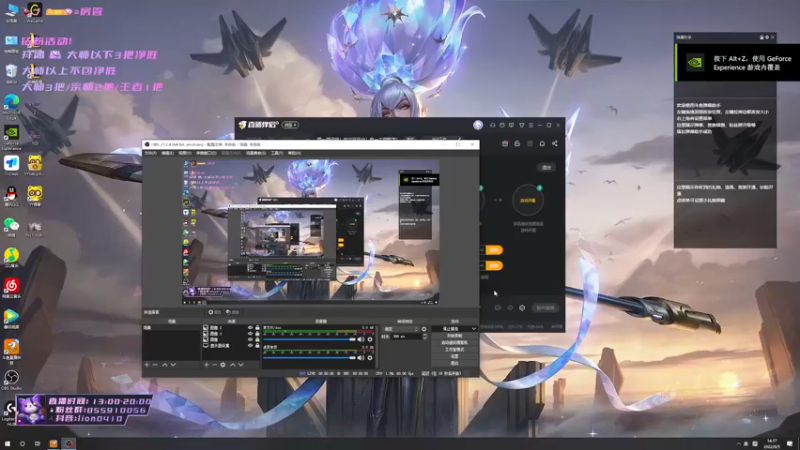Viewport: 800px width, 450px height.
Task: Click the Filters button above OBS Scenes
Action: tap(232, 312)
